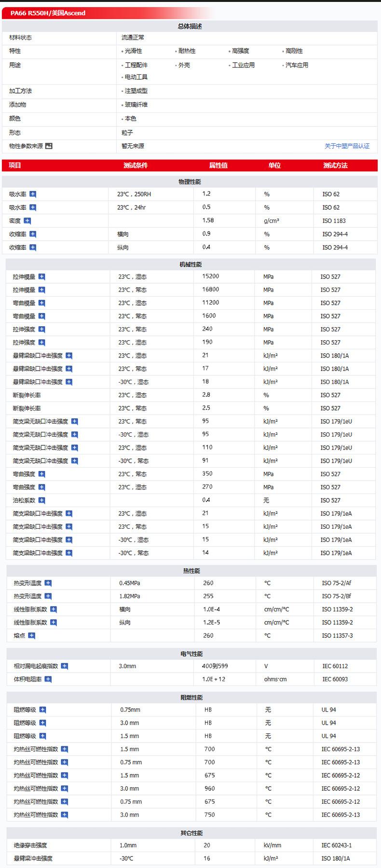The image size is (381, 868).
Task: Select the 光滑性 property tag
Action: click(x=133, y=51)
